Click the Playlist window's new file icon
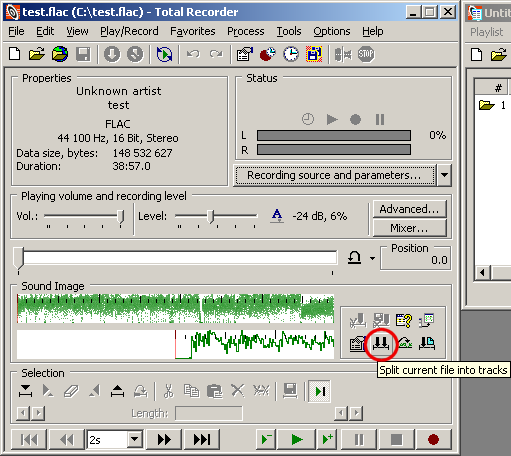Image resolution: width=511 pixels, height=456 pixels. pyautogui.click(x=476, y=54)
